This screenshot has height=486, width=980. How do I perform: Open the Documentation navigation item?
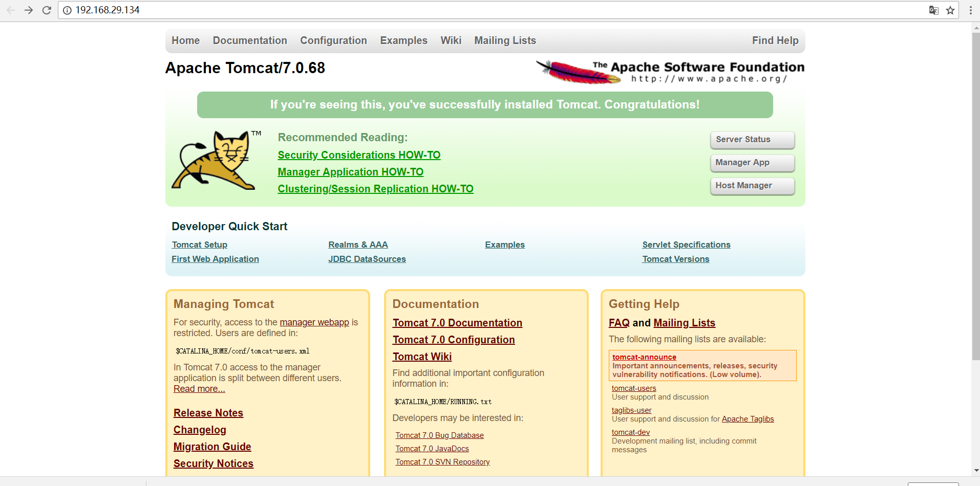pyautogui.click(x=250, y=40)
